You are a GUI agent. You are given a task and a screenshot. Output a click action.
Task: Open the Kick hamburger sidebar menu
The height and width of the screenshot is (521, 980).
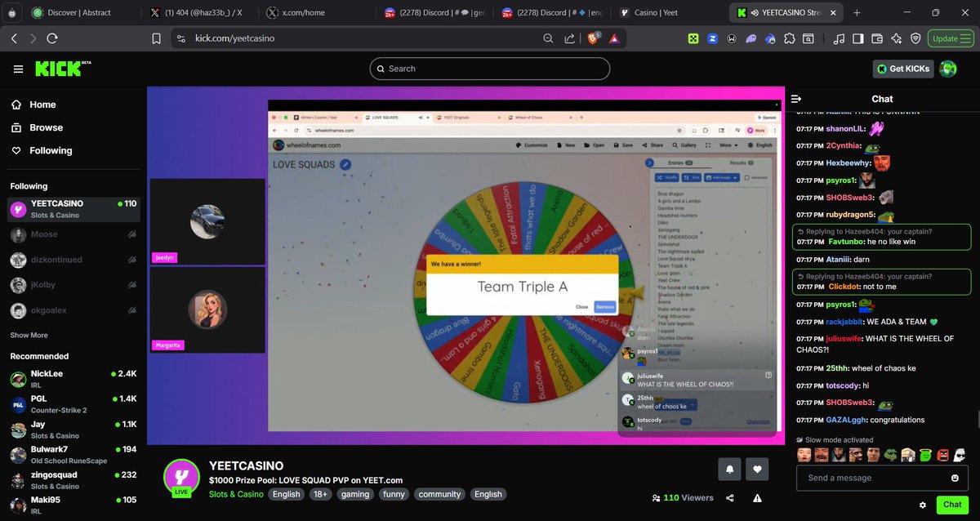(18, 69)
